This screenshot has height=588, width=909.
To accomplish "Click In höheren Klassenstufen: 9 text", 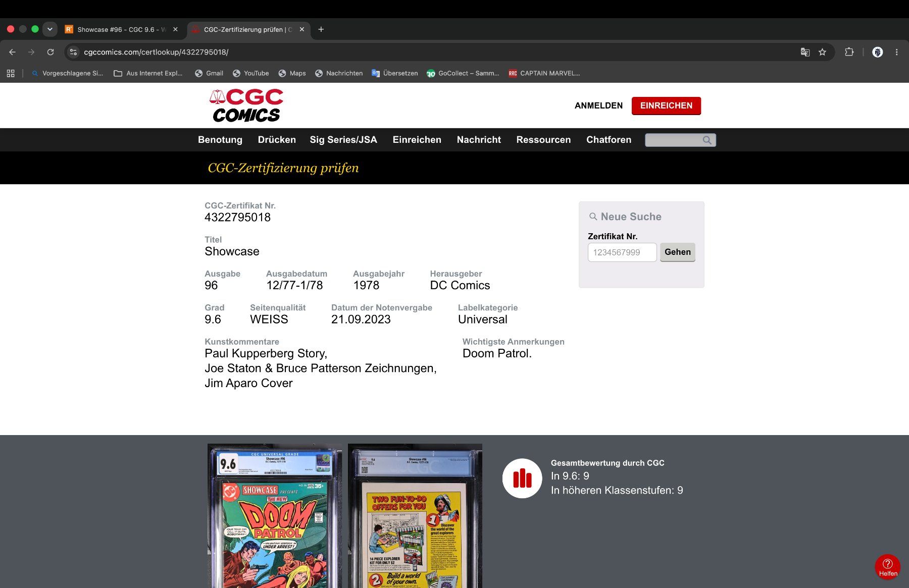I will click(x=617, y=490).
